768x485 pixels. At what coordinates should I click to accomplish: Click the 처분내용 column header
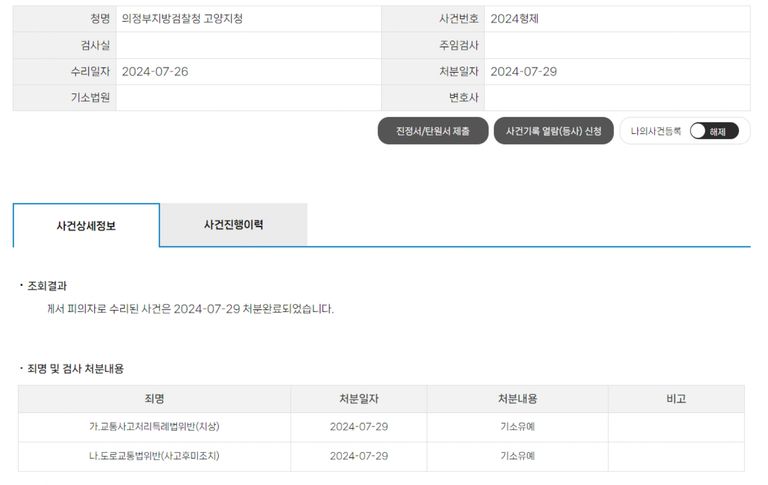pos(517,399)
